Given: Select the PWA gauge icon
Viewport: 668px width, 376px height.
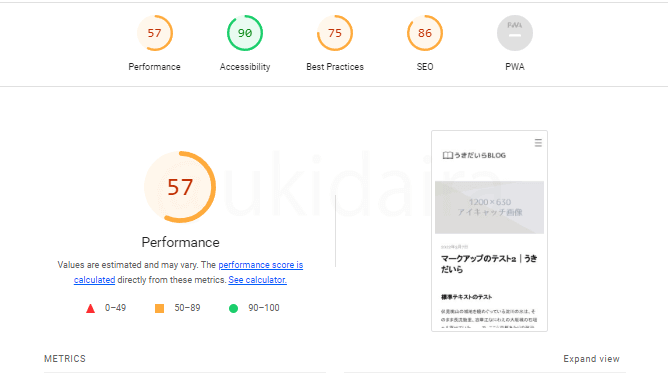Looking at the screenshot, I should (x=515, y=33).
